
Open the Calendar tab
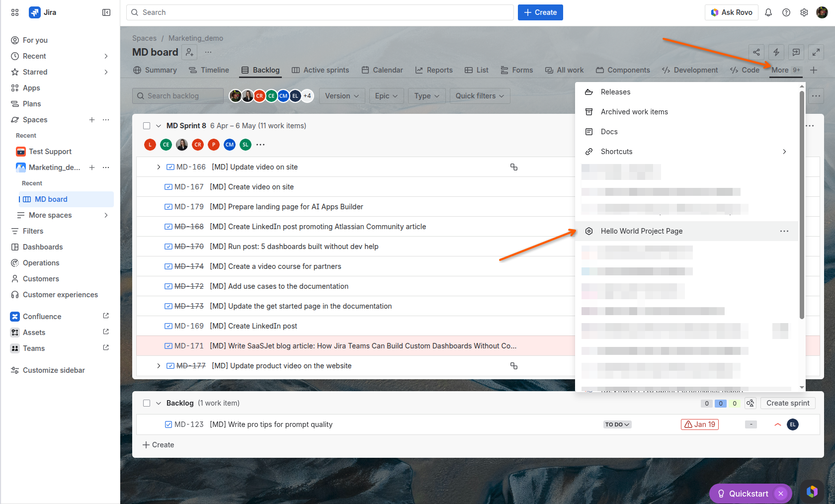tap(382, 70)
